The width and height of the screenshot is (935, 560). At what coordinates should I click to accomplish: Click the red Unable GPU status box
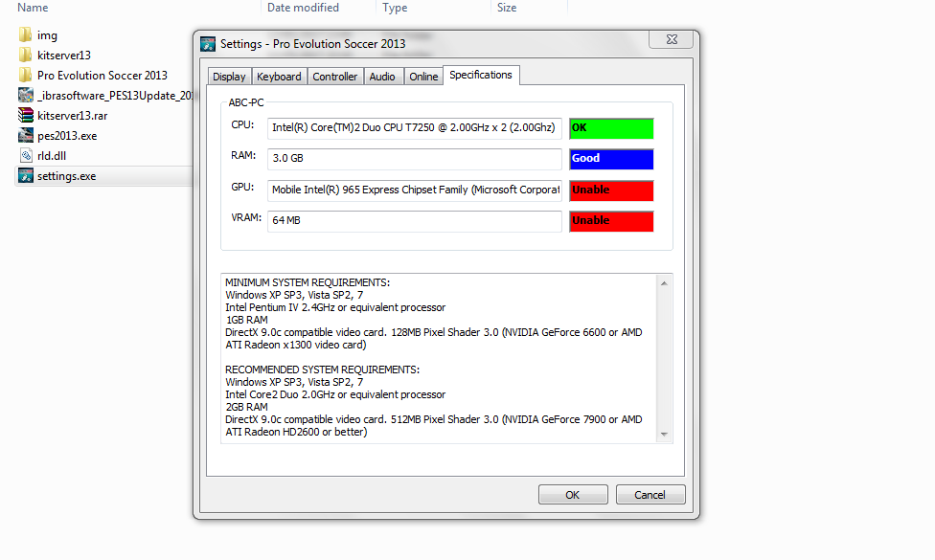(x=611, y=190)
